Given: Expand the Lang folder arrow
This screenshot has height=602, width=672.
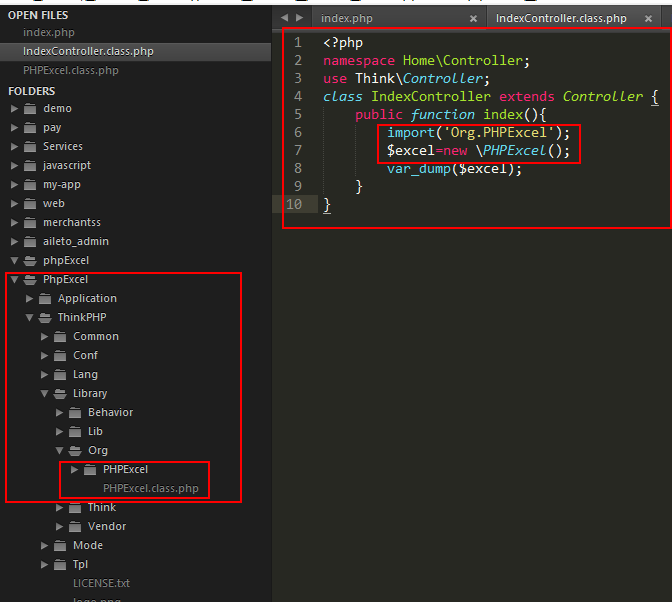Looking at the screenshot, I should tap(44, 374).
